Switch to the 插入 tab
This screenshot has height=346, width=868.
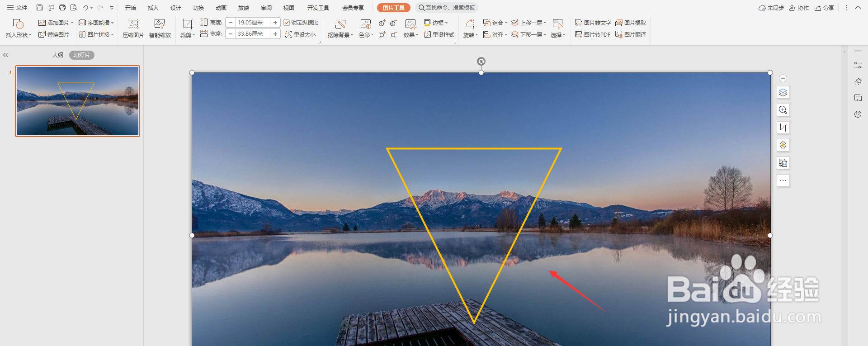[153, 8]
